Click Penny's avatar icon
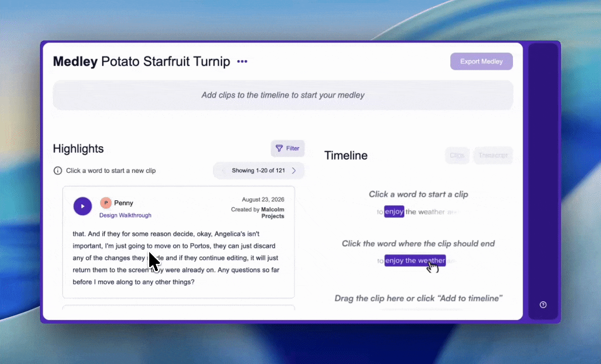 pyautogui.click(x=106, y=203)
